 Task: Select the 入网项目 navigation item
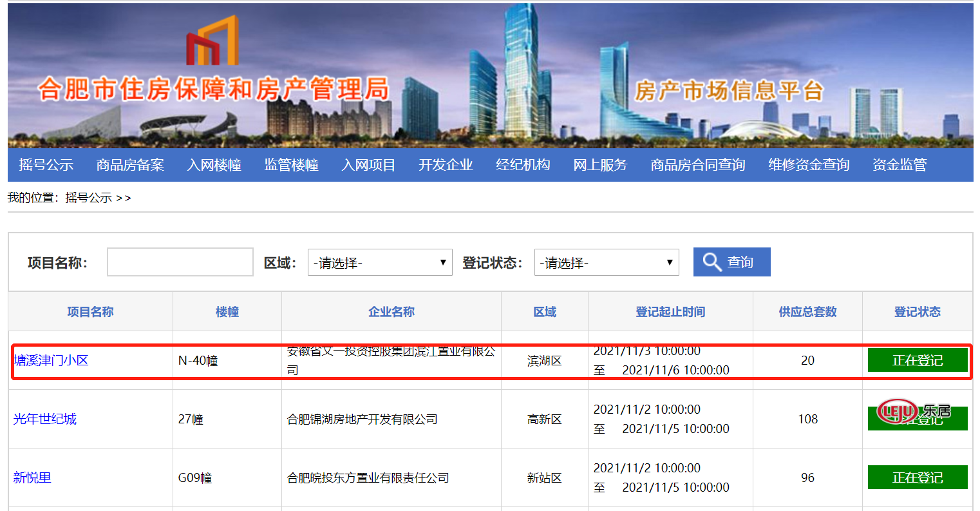(x=369, y=165)
